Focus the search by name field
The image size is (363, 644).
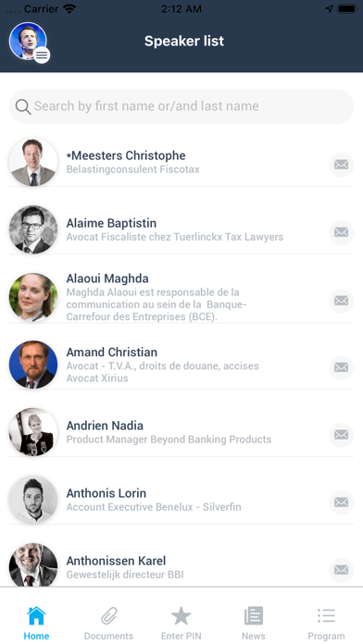coord(181,106)
